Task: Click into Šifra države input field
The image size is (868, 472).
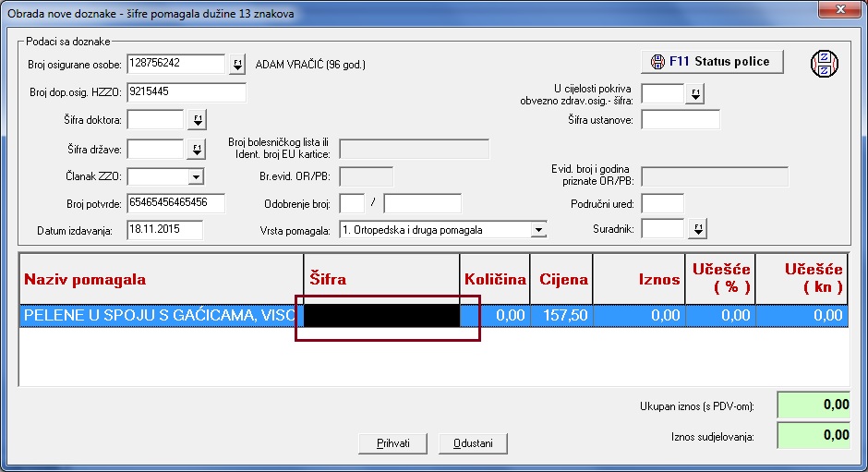Action: [x=155, y=149]
